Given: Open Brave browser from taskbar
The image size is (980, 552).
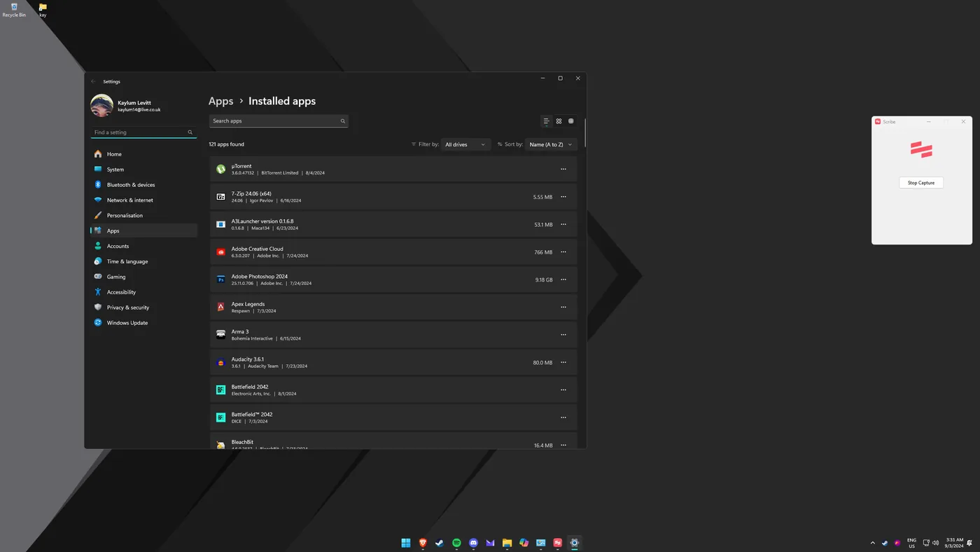Looking at the screenshot, I should pyautogui.click(x=423, y=543).
